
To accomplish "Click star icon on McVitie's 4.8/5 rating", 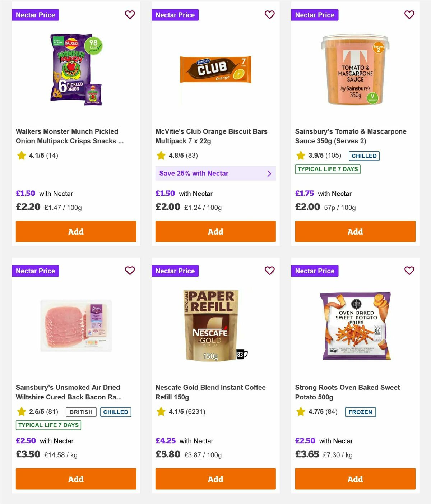I will pos(161,156).
